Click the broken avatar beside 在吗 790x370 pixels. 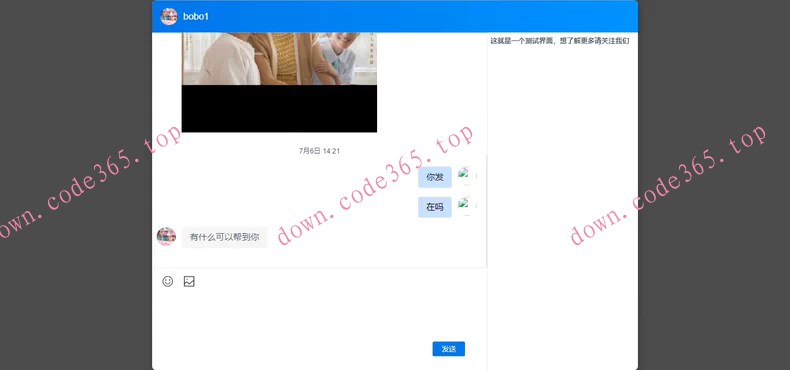(x=467, y=207)
